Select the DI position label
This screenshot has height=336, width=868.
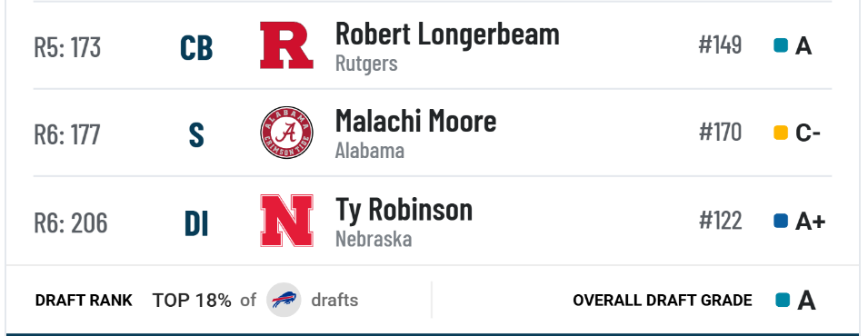(196, 224)
